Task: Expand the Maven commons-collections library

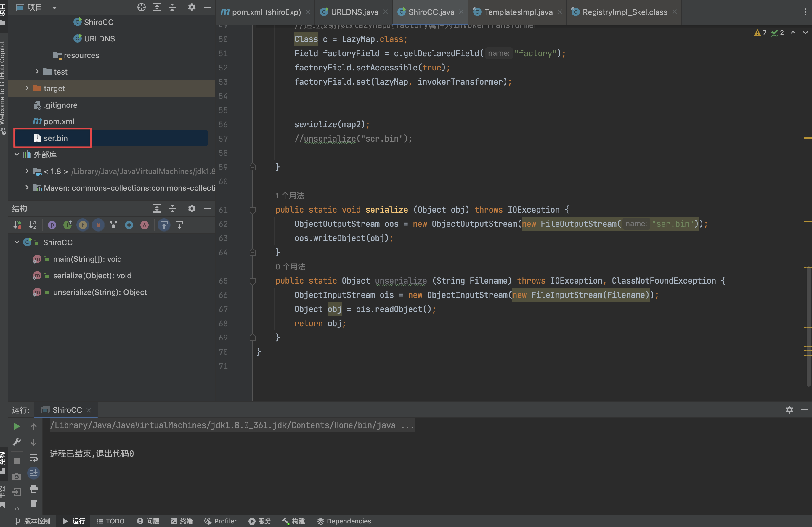Action: (x=27, y=188)
